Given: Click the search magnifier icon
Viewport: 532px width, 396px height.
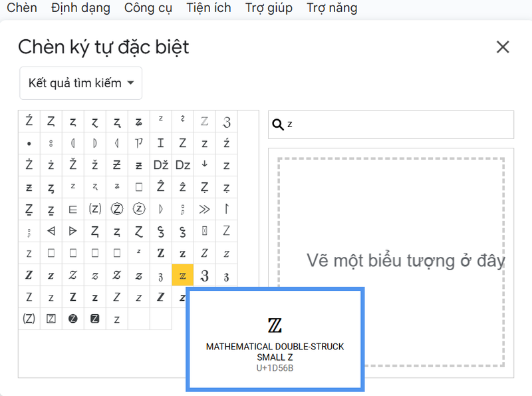Looking at the screenshot, I should click(278, 124).
